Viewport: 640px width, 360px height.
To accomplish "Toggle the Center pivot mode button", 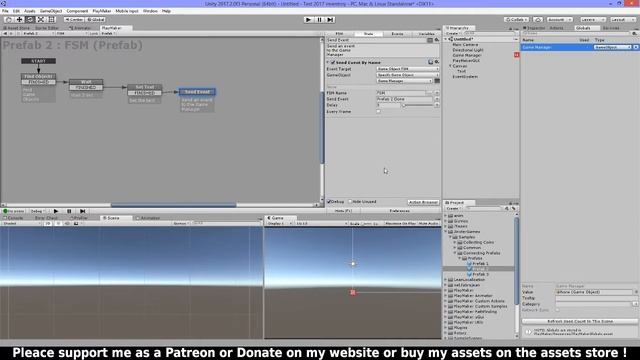I will [x=74, y=20].
